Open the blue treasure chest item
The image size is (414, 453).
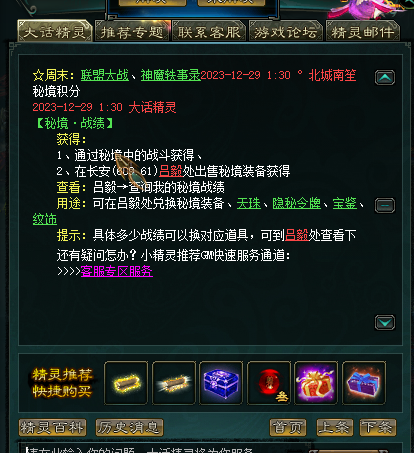click(221, 383)
